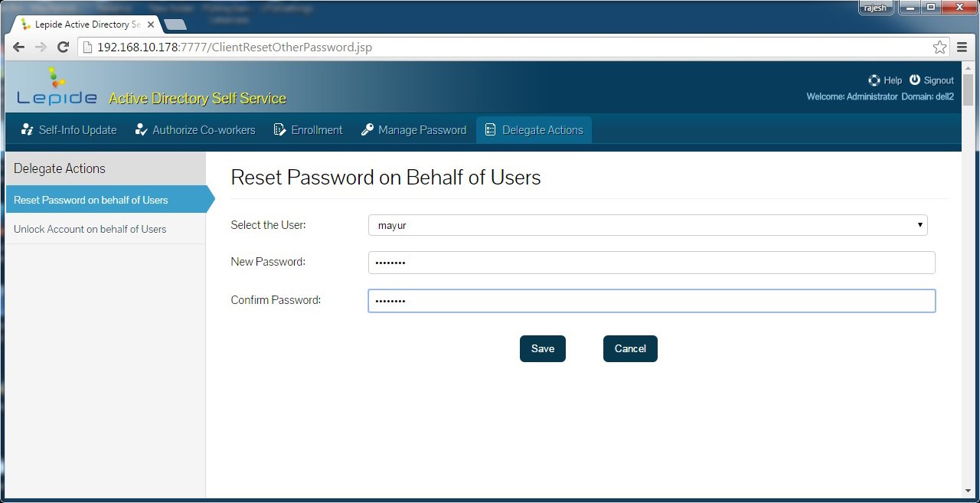Click the Help lifebuoy icon
The image size is (980, 503).
874,80
